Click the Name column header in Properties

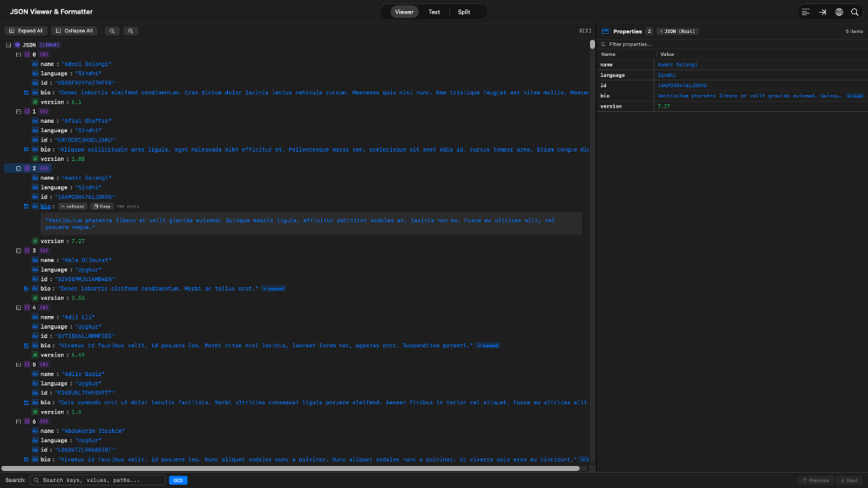(x=609, y=54)
